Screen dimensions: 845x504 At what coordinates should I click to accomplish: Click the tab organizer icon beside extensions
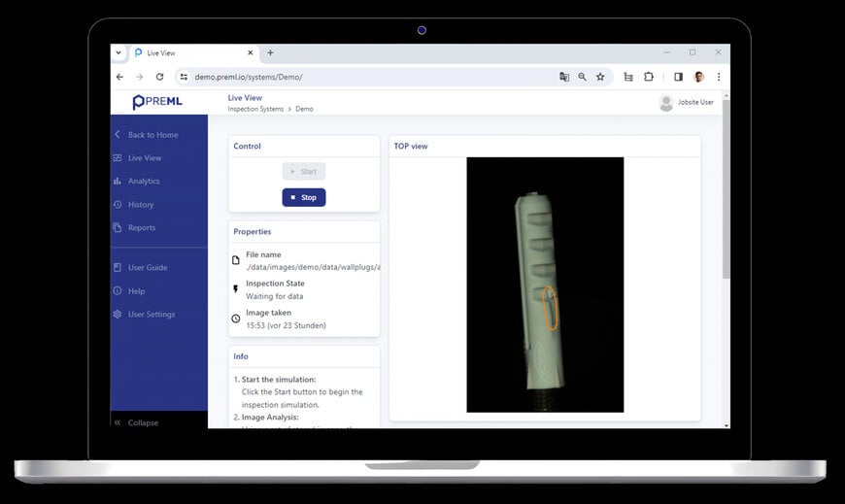click(x=628, y=77)
